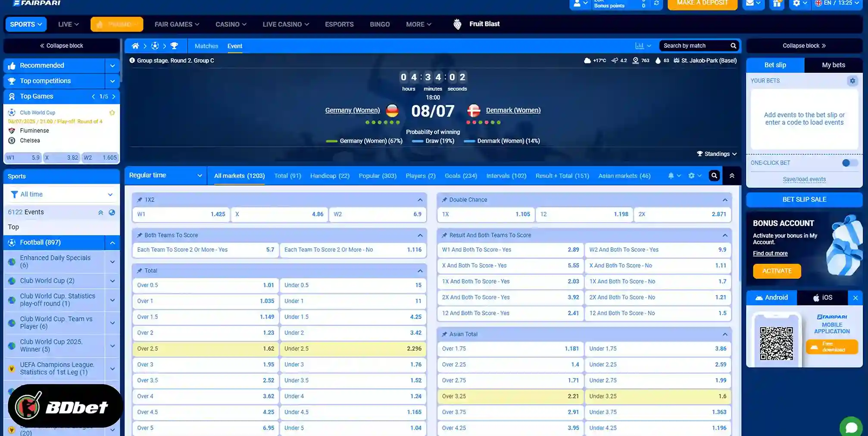Select W1 odds 1.425
Screen dimensions: 868x436
[x=181, y=214]
